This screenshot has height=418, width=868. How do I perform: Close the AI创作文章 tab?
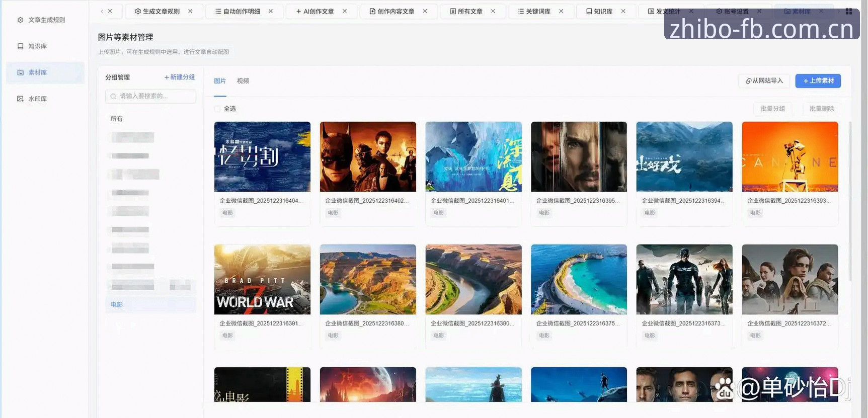(x=345, y=11)
